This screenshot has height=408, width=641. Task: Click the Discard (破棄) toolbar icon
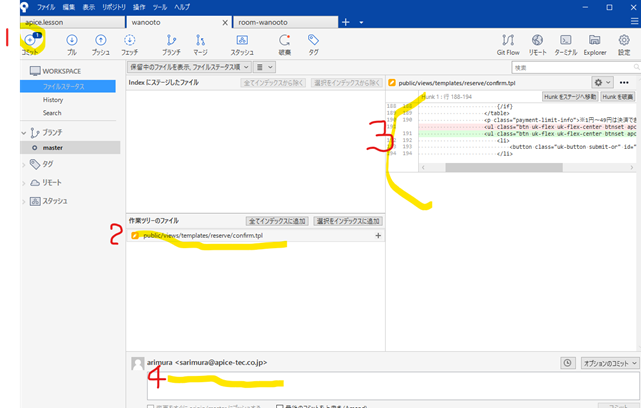pos(285,40)
